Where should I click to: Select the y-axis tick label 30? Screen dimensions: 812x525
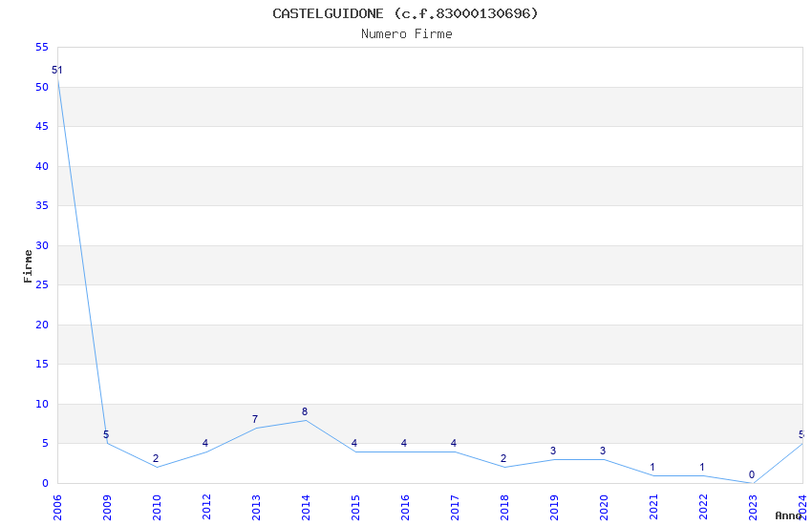(42, 245)
